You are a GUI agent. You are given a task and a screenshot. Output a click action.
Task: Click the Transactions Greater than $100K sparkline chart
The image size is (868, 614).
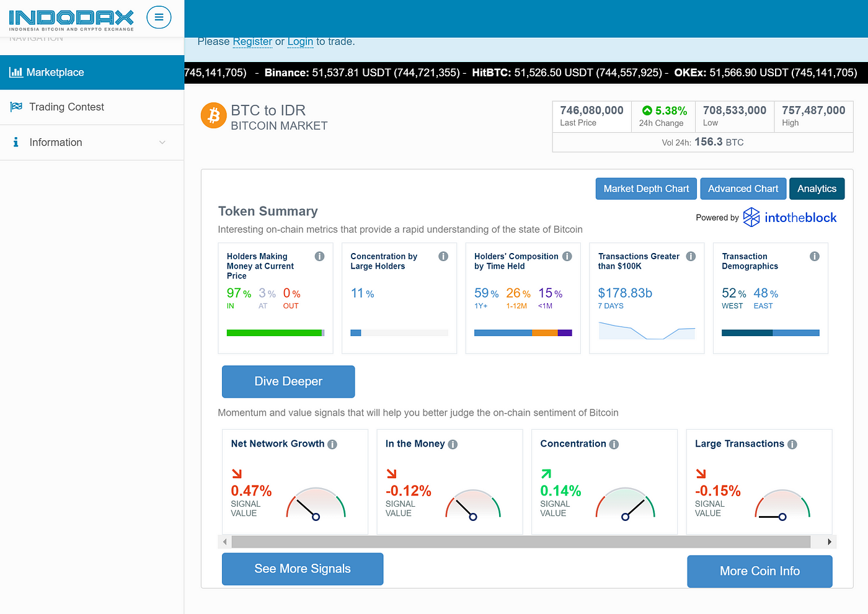click(x=647, y=330)
